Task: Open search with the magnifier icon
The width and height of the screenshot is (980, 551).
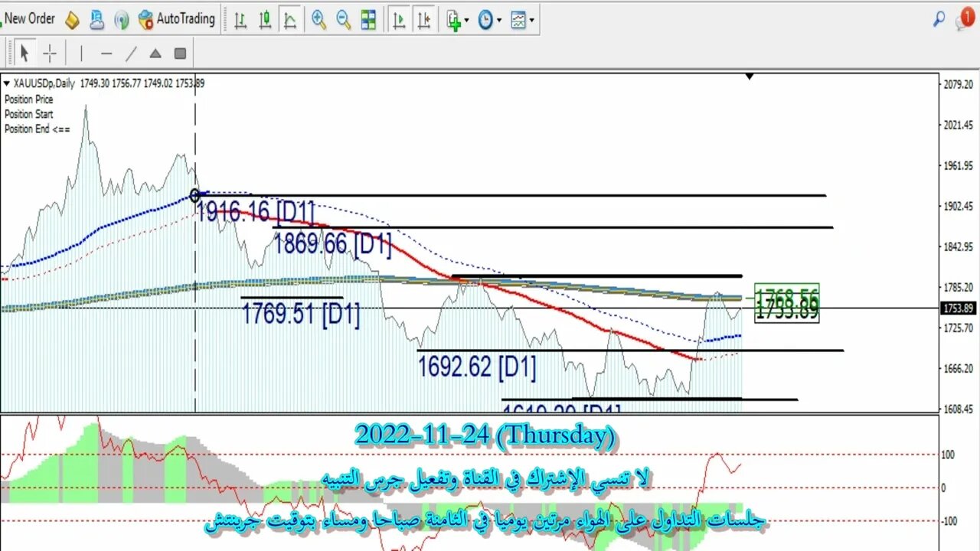Action: (939, 20)
